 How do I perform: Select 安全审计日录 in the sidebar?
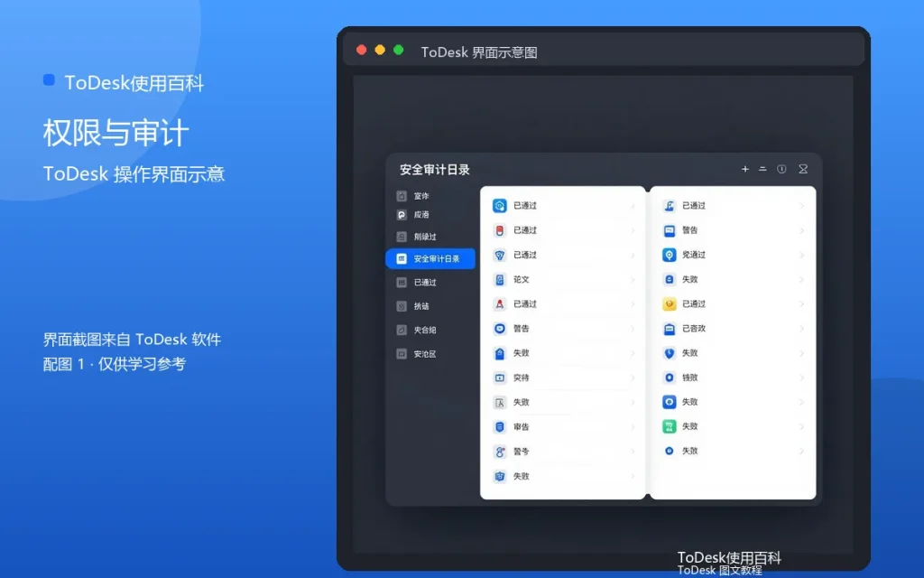point(430,259)
